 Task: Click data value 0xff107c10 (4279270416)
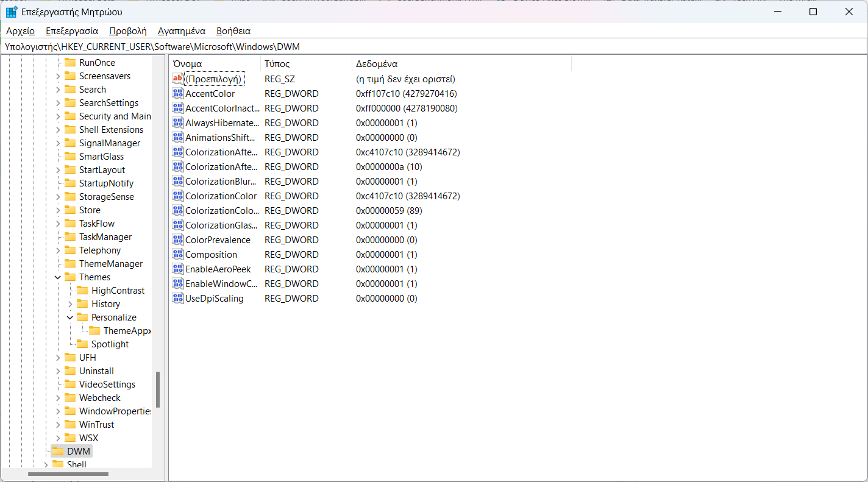[407, 94]
